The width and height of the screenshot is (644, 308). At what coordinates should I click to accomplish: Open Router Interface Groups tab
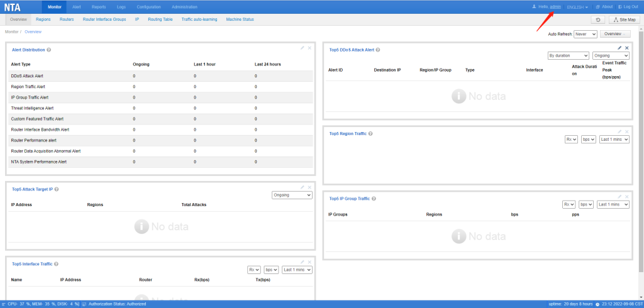104,19
